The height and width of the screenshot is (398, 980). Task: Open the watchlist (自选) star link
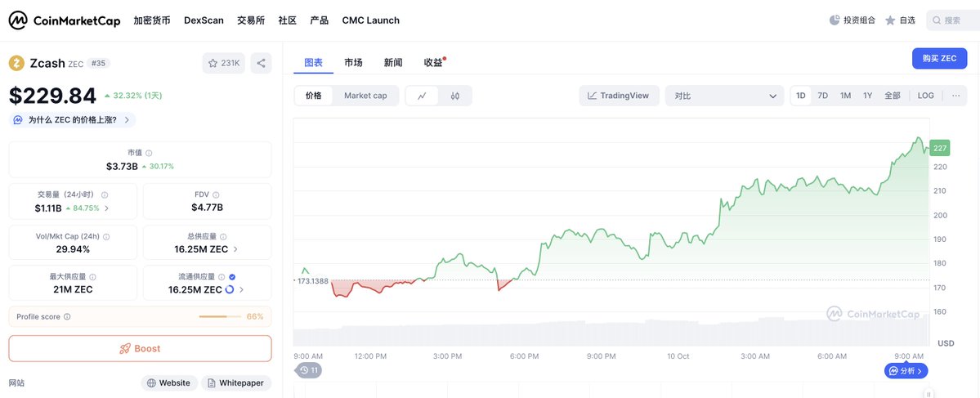pyautogui.click(x=900, y=20)
